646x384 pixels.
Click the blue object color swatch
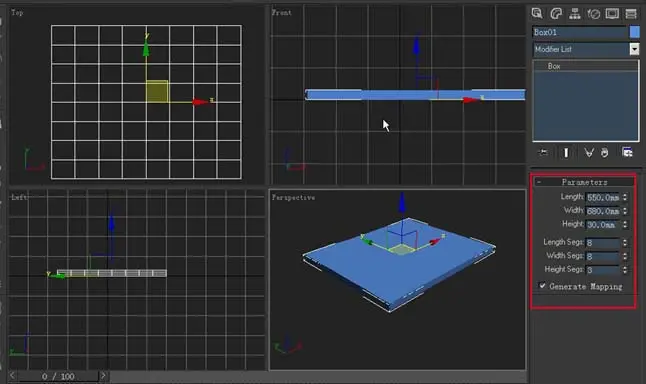click(x=634, y=32)
